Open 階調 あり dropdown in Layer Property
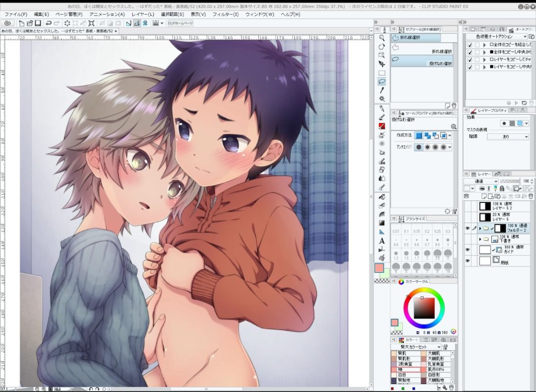The height and width of the screenshot is (392, 536). 508,137
